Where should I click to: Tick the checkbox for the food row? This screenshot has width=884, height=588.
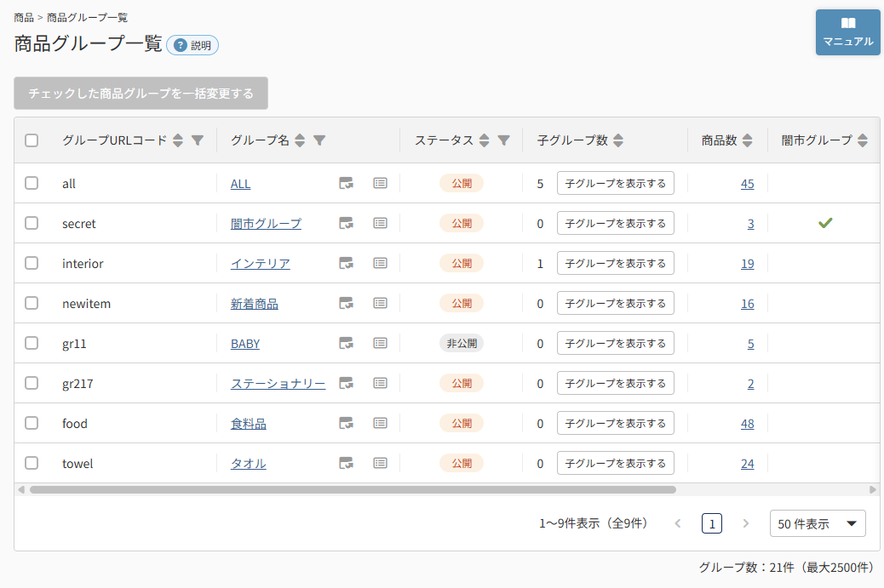coord(32,423)
